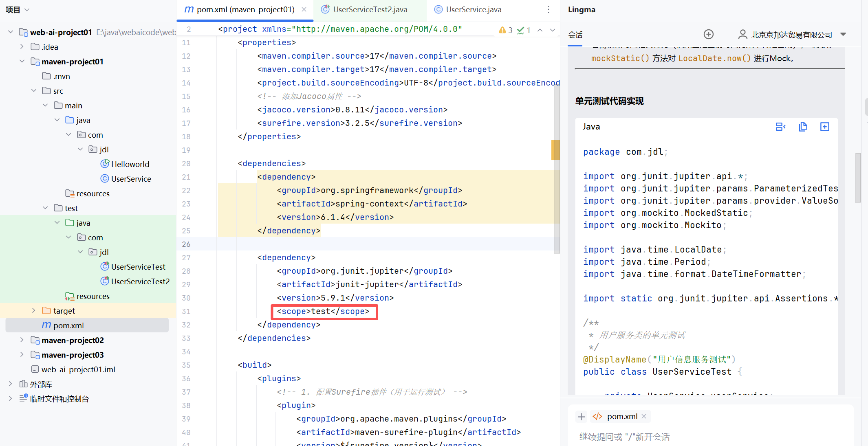Viewport: 868px width, 446px height.
Task: Click the new chat plus icon in Lingma
Action: [x=709, y=34]
